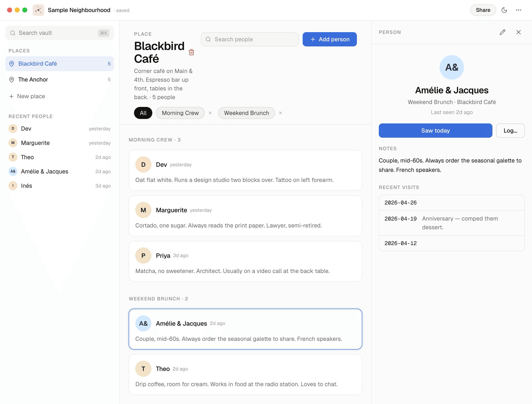Click the Saw today button
The image size is (532, 404).
435,131
